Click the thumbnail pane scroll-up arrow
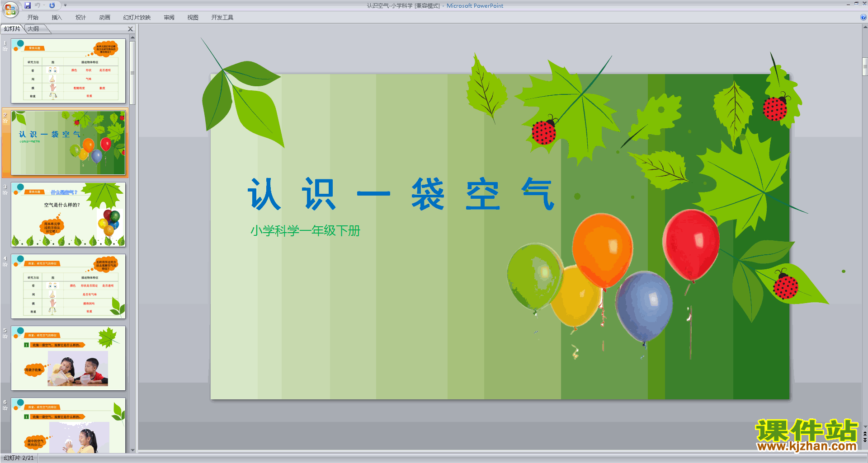The width and height of the screenshot is (868, 463). (x=132, y=38)
